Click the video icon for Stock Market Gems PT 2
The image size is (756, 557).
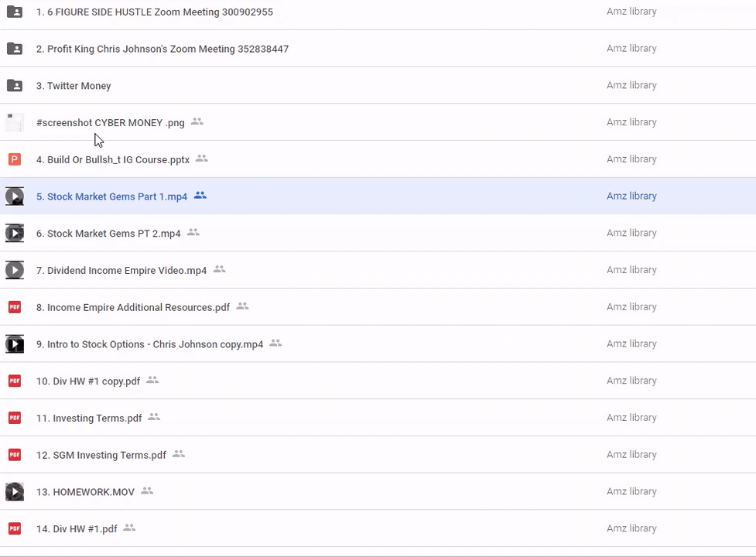coord(14,233)
